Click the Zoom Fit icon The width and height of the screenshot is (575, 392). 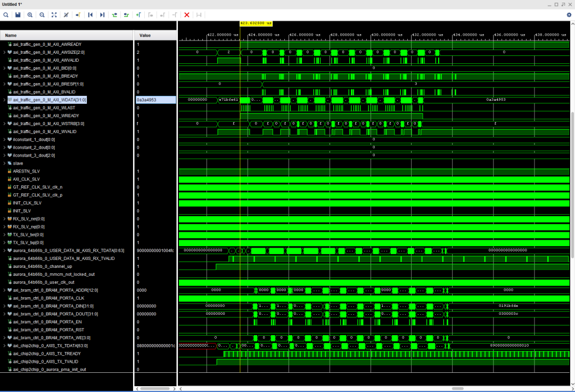54,15
